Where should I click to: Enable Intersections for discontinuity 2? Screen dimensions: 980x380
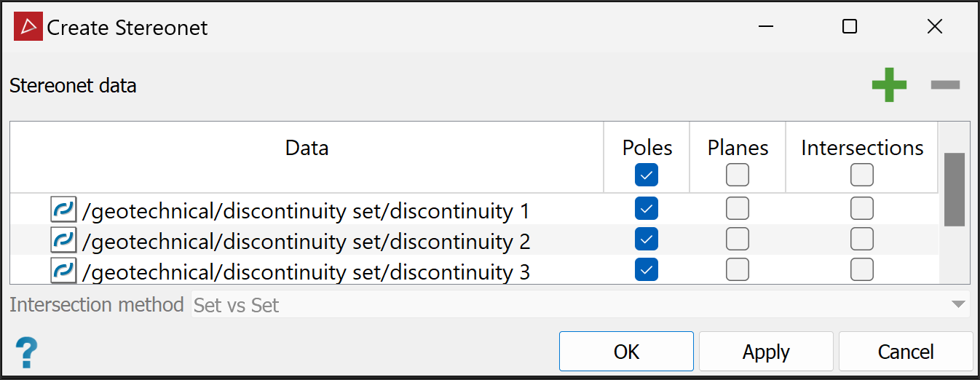point(862,239)
